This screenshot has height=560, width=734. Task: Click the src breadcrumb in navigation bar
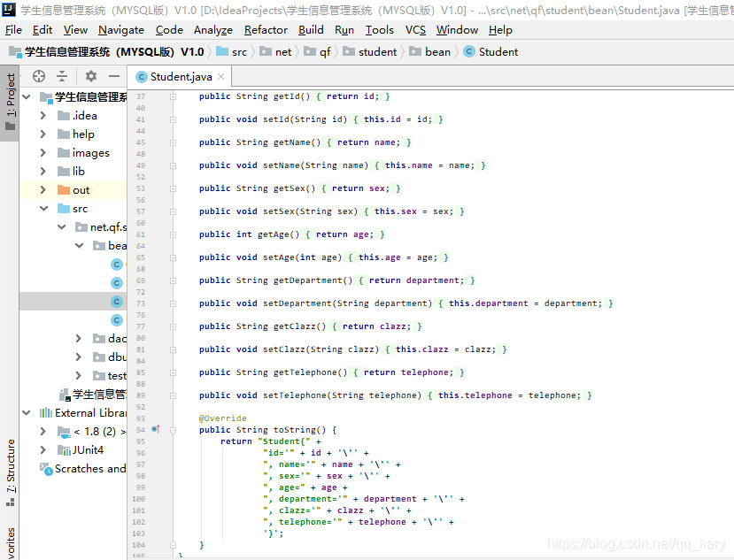[232, 52]
